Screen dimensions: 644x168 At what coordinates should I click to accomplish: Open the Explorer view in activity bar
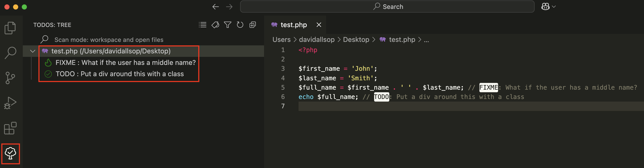10,28
